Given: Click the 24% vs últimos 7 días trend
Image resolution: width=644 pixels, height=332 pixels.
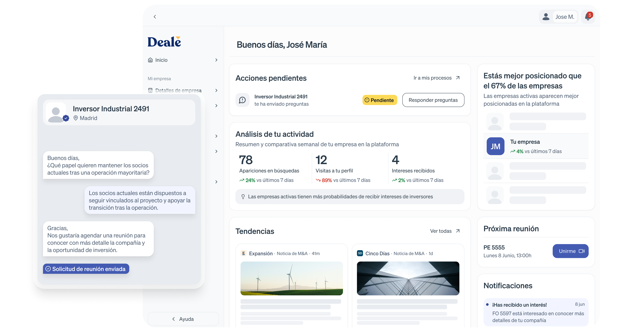Looking at the screenshot, I should pyautogui.click(x=266, y=180).
